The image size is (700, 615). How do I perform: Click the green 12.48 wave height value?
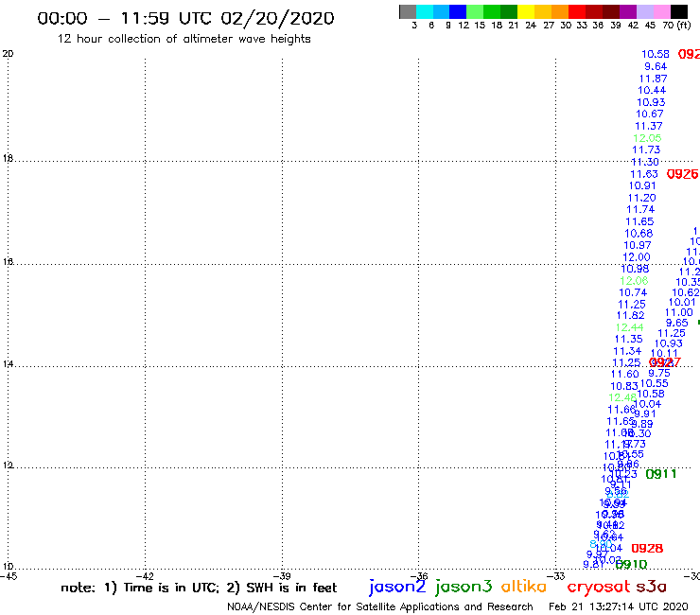622,397
